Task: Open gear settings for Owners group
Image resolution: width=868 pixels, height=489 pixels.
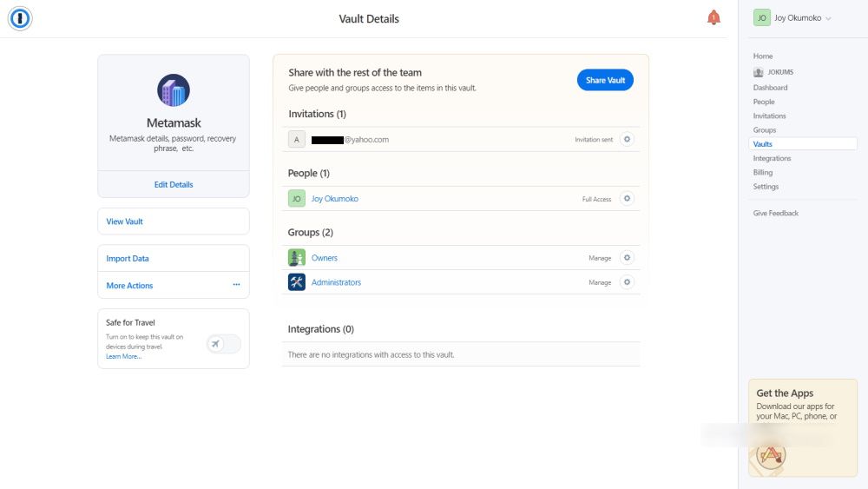Action: click(627, 257)
